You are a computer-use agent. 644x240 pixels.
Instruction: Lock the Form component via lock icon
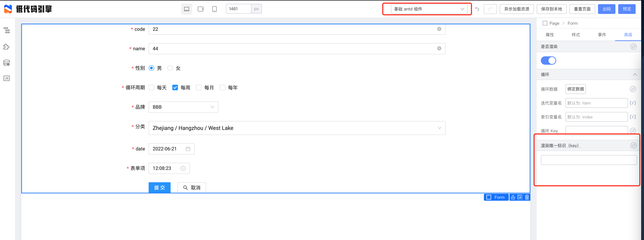pyautogui.click(x=513, y=197)
